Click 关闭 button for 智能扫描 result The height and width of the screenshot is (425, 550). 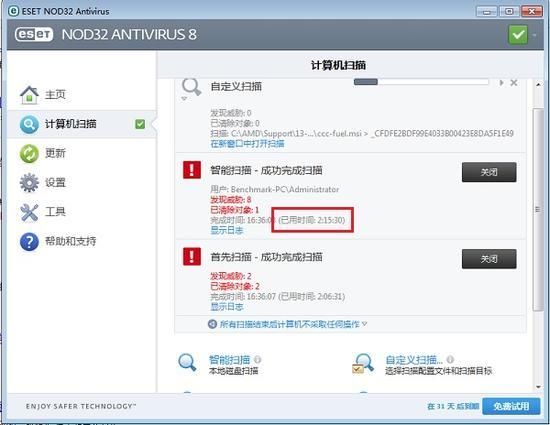[x=489, y=172]
